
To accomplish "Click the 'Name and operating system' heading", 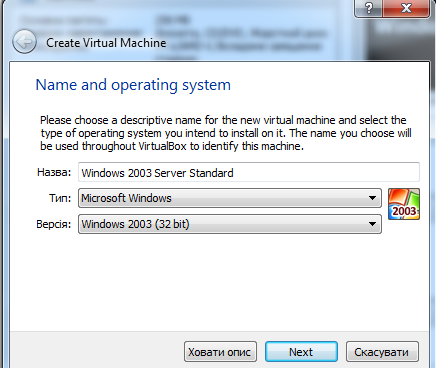I will [x=133, y=85].
